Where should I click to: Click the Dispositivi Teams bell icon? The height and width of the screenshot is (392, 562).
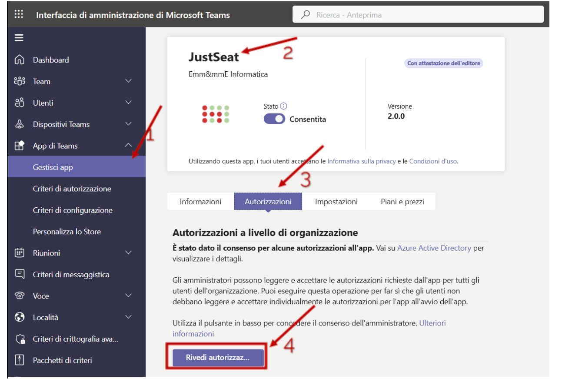[20, 124]
